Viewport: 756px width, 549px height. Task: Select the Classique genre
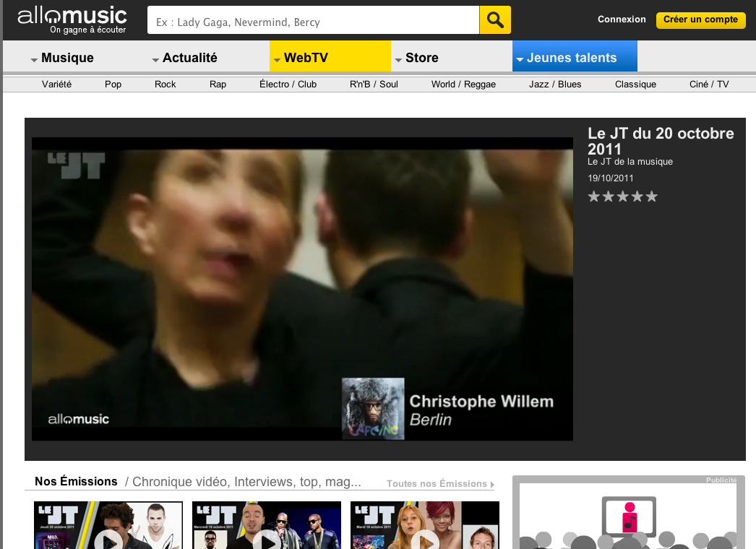tap(635, 85)
